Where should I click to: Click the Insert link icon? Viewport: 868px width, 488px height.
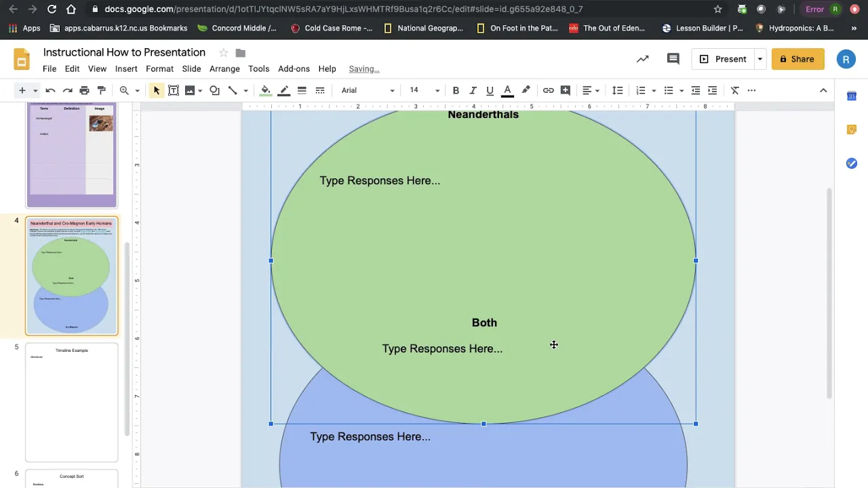[x=548, y=90]
